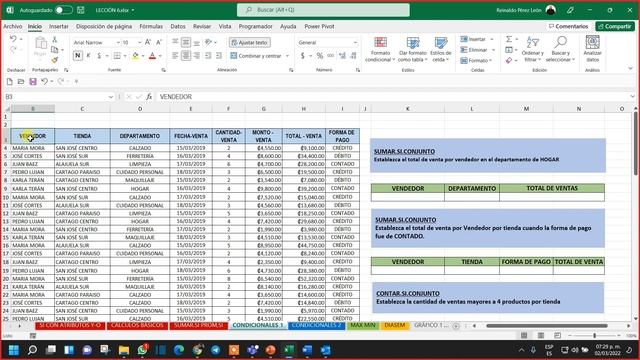Apply the red font color

(152, 56)
